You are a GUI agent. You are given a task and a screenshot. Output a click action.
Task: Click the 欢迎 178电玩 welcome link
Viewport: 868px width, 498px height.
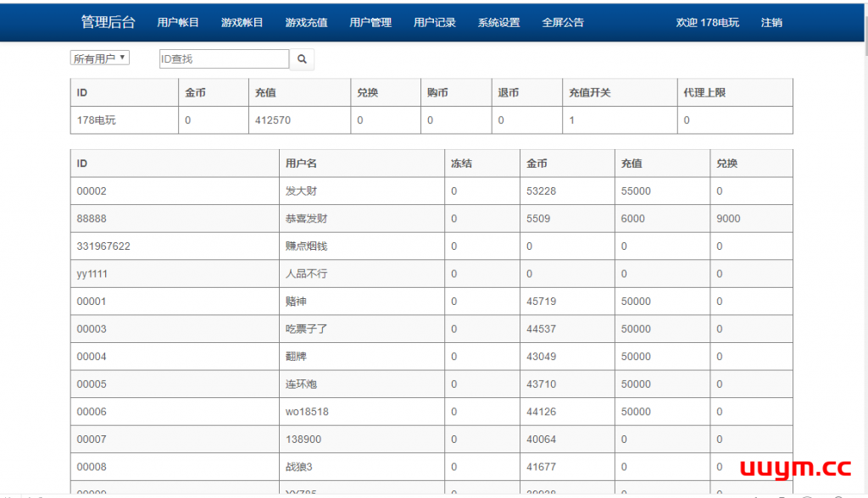[x=707, y=23]
